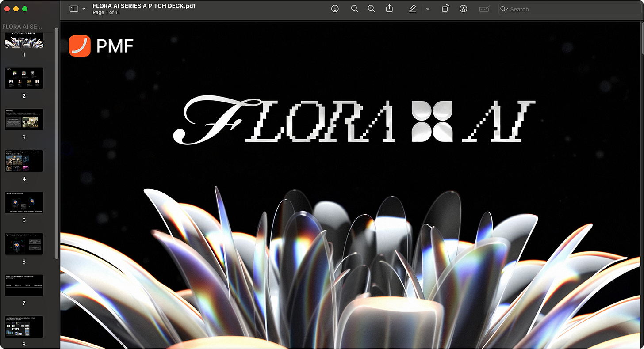Click the orange PMF logo icon
This screenshot has width=644, height=349.
point(80,46)
